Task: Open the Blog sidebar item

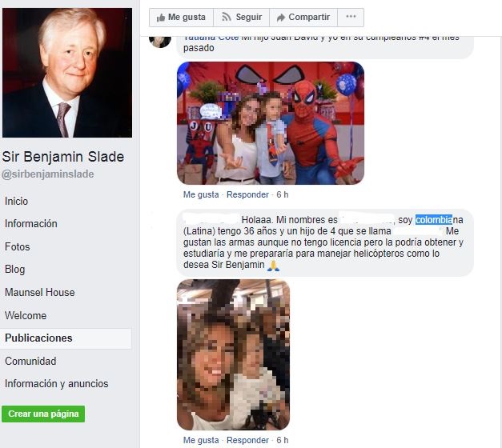Action: tap(14, 270)
